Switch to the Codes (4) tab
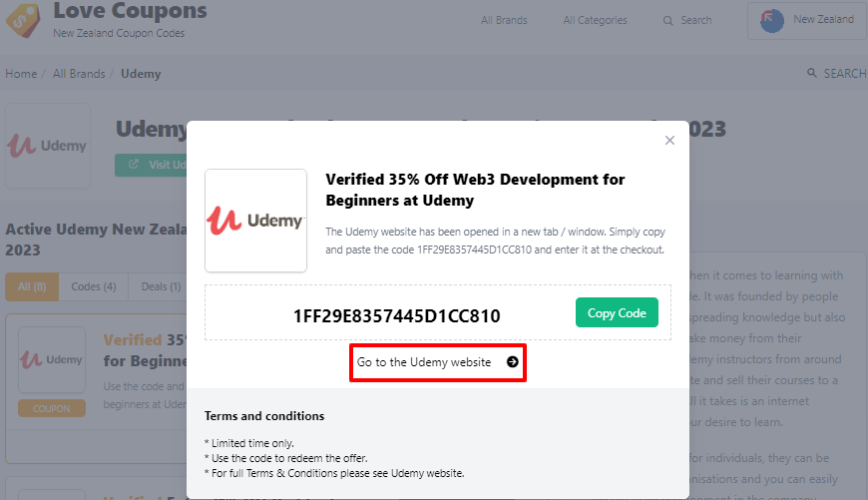The height and width of the screenshot is (500, 868). point(94,286)
